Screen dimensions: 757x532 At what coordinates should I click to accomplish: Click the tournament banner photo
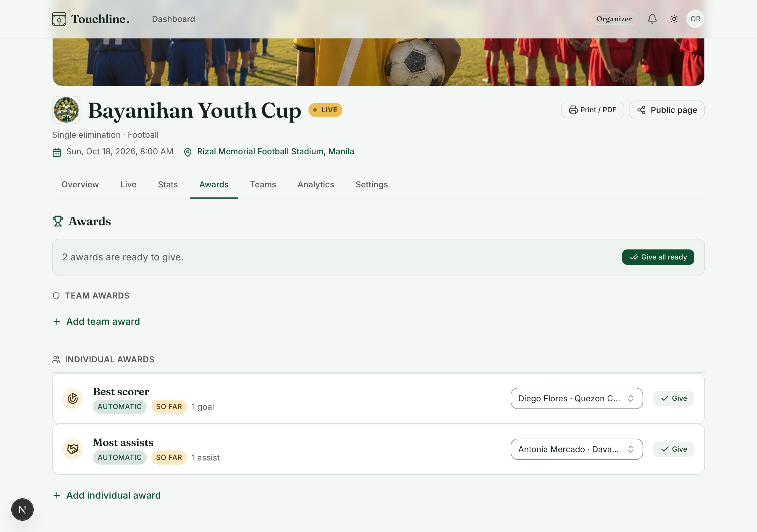378,62
